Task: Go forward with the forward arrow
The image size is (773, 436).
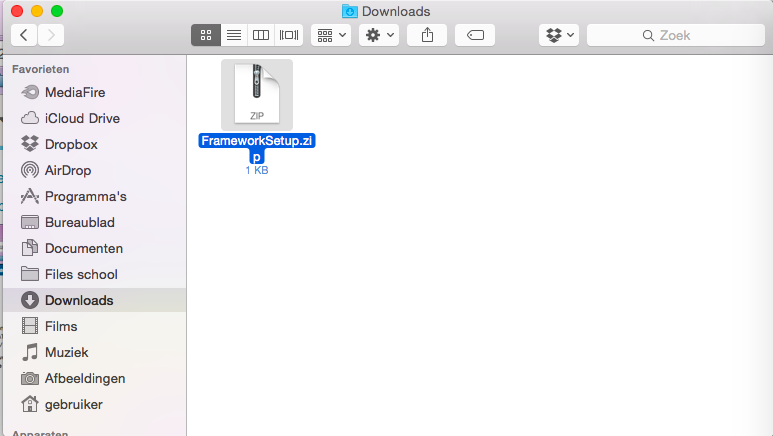Action: click(51, 35)
